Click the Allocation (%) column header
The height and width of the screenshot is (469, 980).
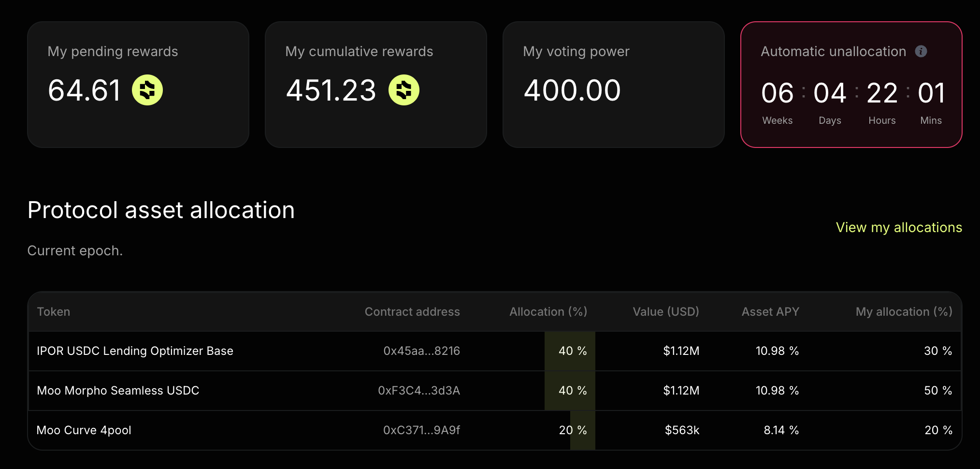(x=548, y=312)
